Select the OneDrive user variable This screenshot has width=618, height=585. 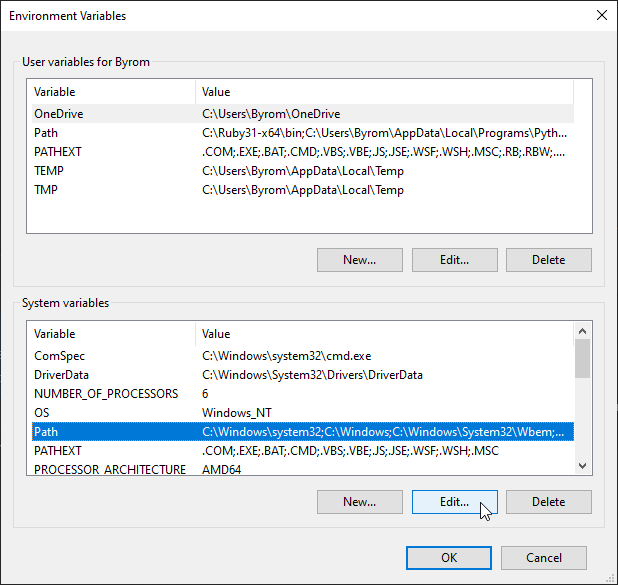coord(303,114)
